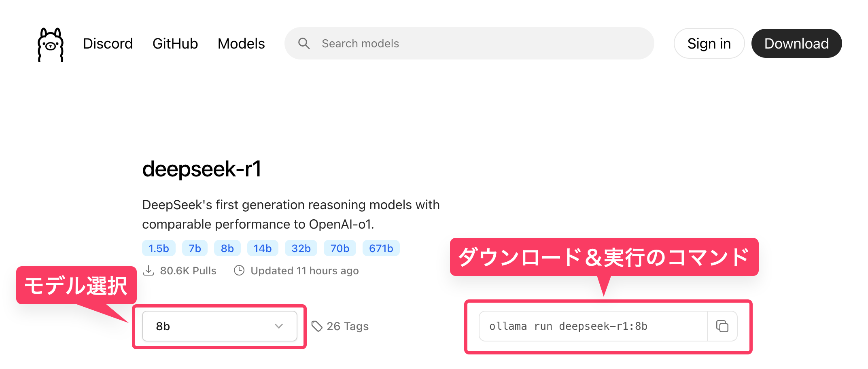Choose the 32b size tag
868x369 pixels.
coord(301,248)
